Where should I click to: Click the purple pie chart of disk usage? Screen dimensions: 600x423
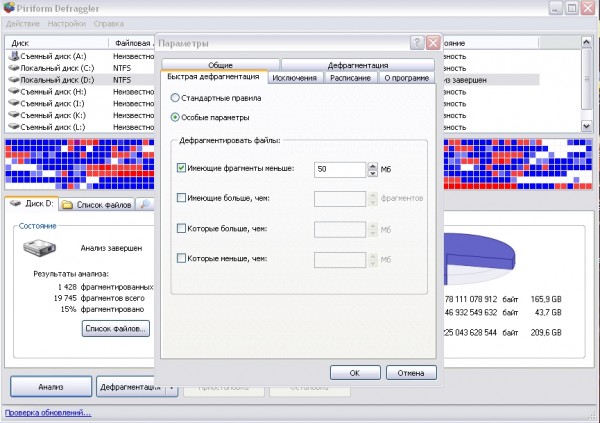click(x=479, y=258)
